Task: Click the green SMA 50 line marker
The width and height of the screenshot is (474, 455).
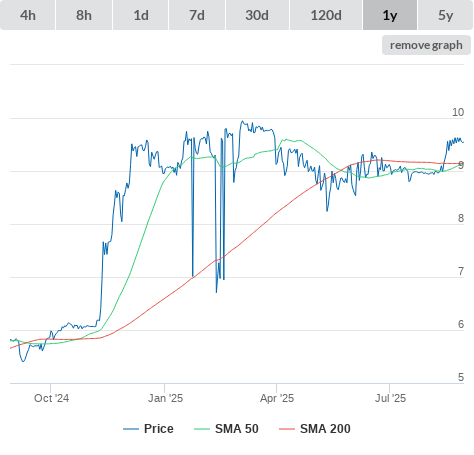Action: point(202,429)
